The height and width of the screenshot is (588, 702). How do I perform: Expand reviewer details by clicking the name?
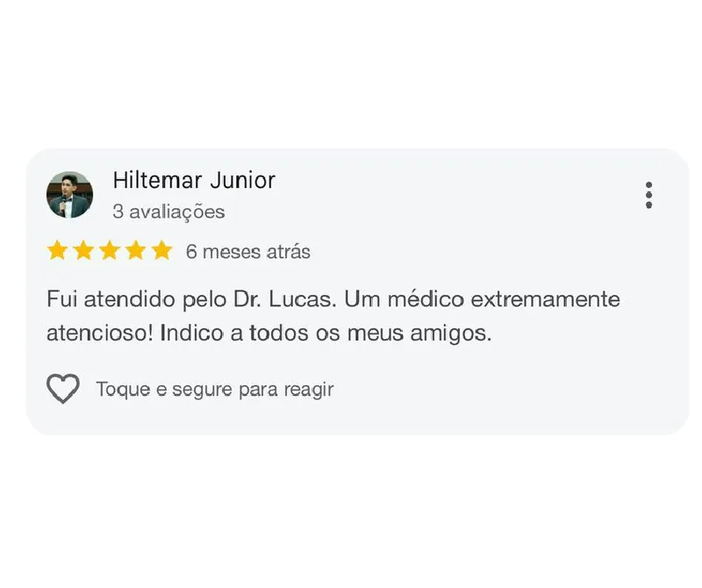click(194, 181)
